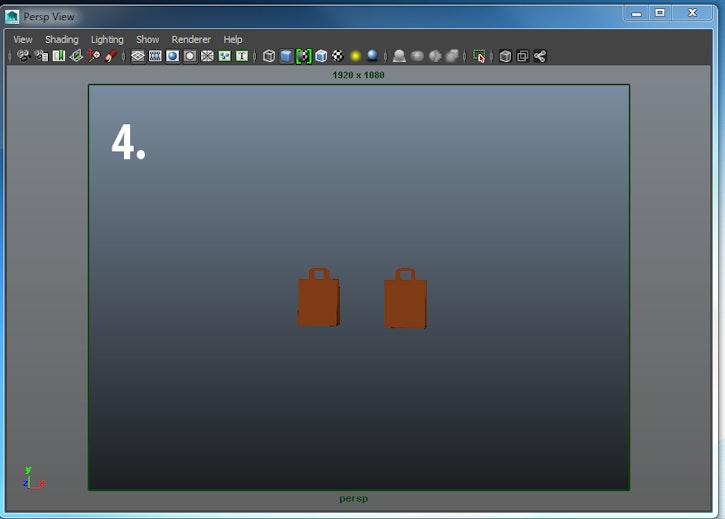Toggle the viewport Grid display

click(x=138, y=56)
